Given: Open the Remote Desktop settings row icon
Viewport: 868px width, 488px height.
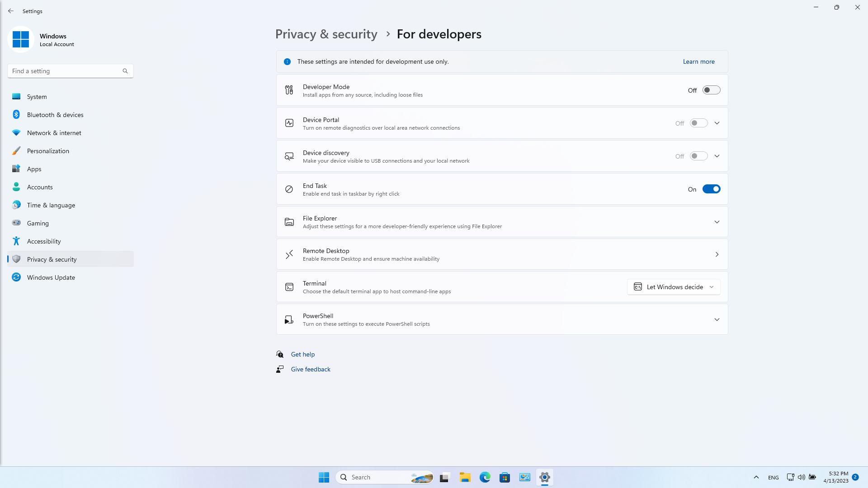Looking at the screenshot, I should click(289, 254).
